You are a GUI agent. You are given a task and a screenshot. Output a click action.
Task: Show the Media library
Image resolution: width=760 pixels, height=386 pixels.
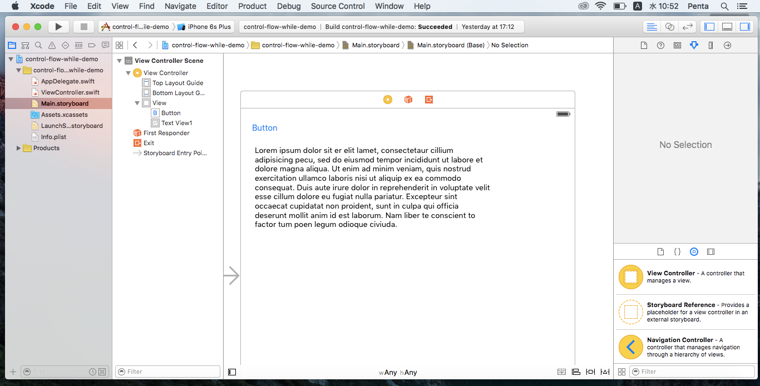(x=711, y=252)
